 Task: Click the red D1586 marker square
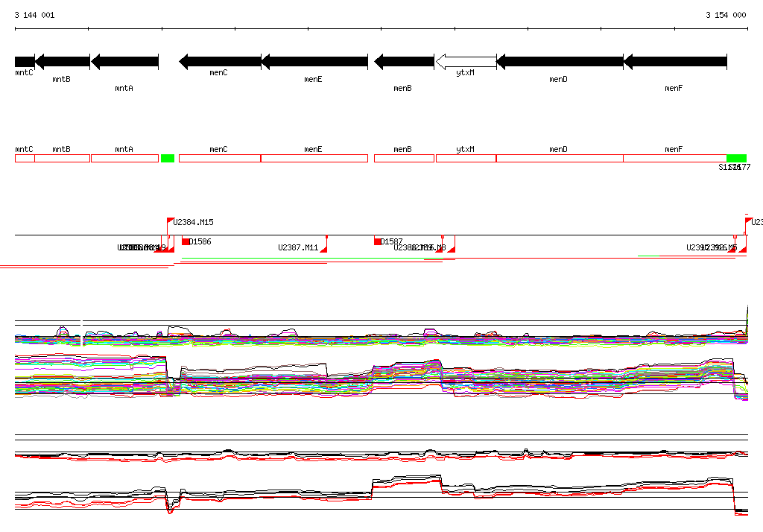[186, 241]
